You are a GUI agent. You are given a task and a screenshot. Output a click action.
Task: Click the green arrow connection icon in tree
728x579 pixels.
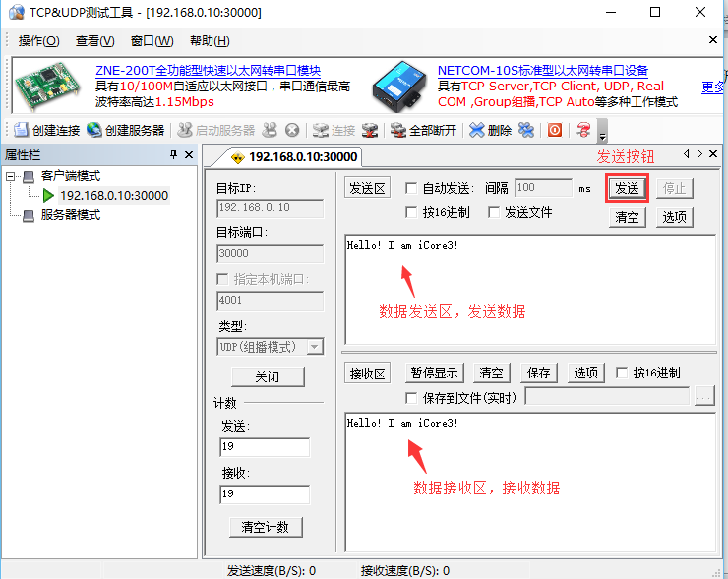(x=49, y=195)
